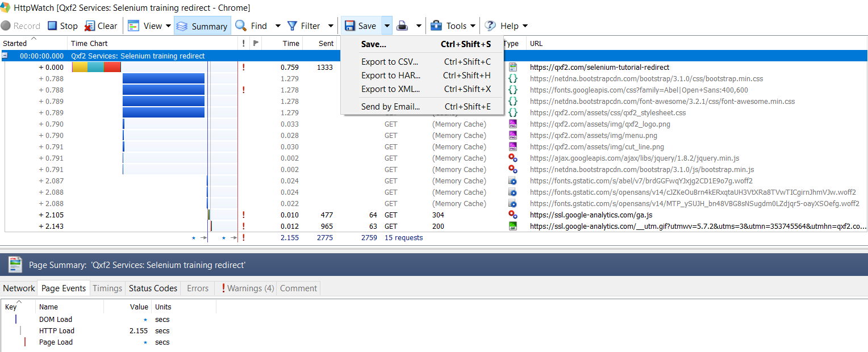Open the Help menu button

pos(506,26)
